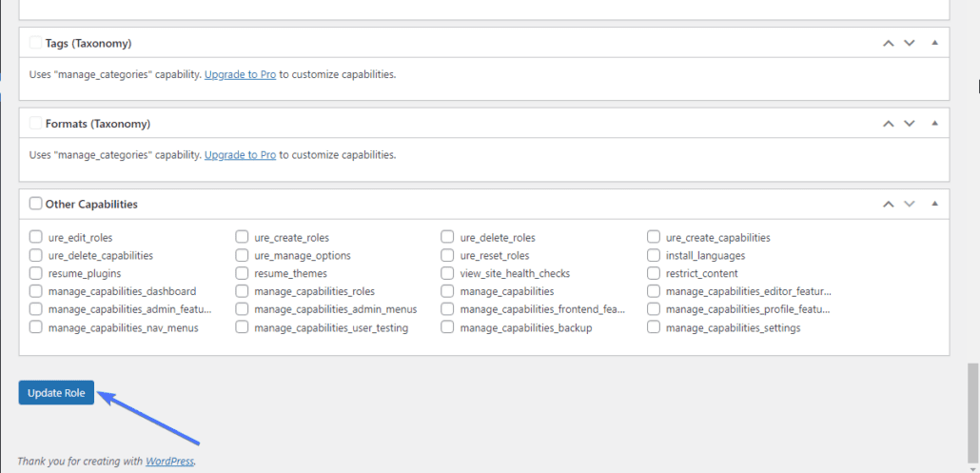Enable the ure_create_roles capability

[242, 237]
